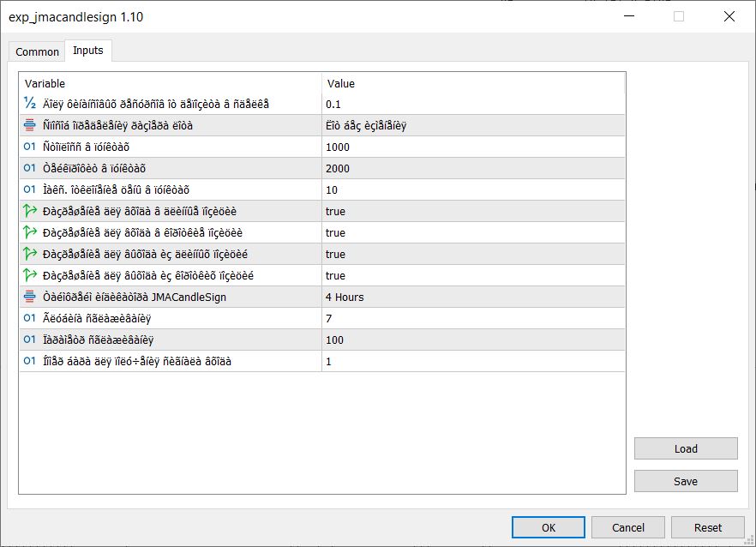Click the first green boolean arrow icon
Image resolution: width=756 pixels, height=547 pixels.
[x=30, y=210]
